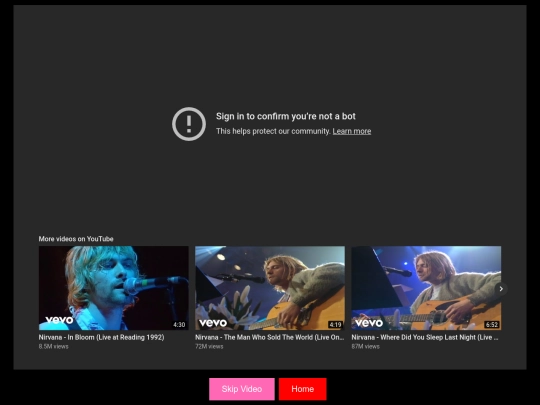The height and width of the screenshot is (405, 540).
Task: Show next videos with the right chevron
Action: click(501, 289)
